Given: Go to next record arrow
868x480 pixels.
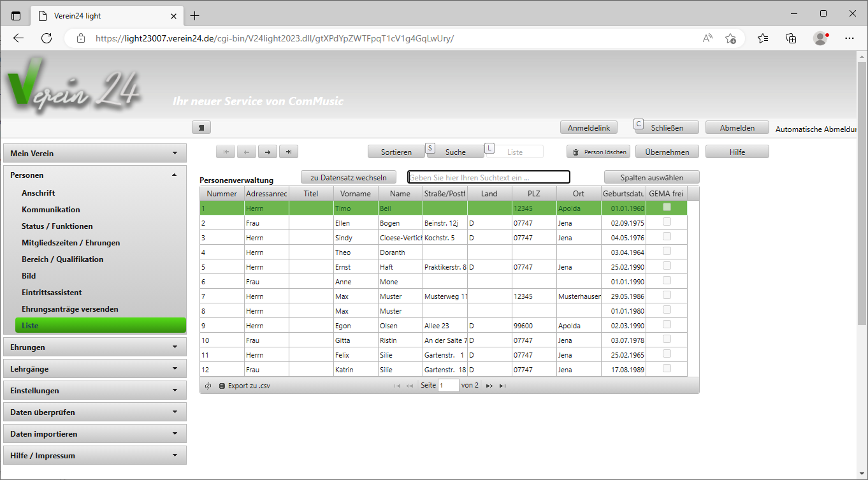Looking at the screenshot, I should tap(268, 152).
